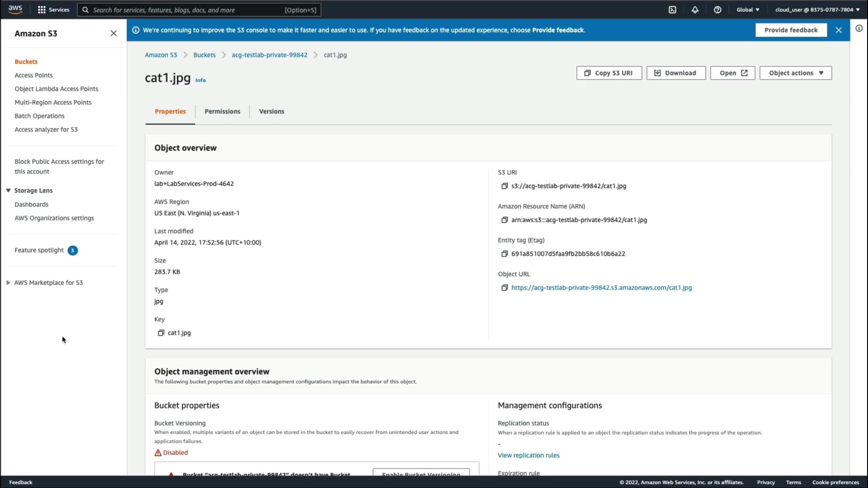Viewport: 868px width, 488px height.
Task: Copy the Amazon Resource Name icon
Action: click(x=505, y=220)
